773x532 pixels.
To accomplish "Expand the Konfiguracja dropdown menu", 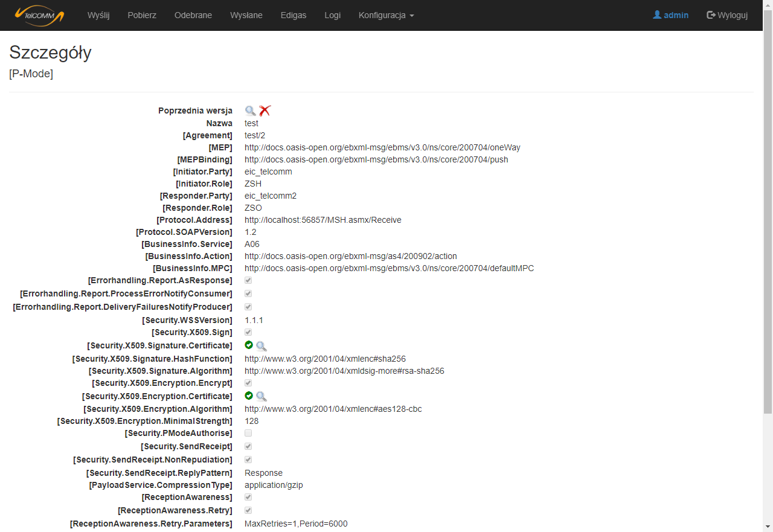I will [x=386, y=15].
